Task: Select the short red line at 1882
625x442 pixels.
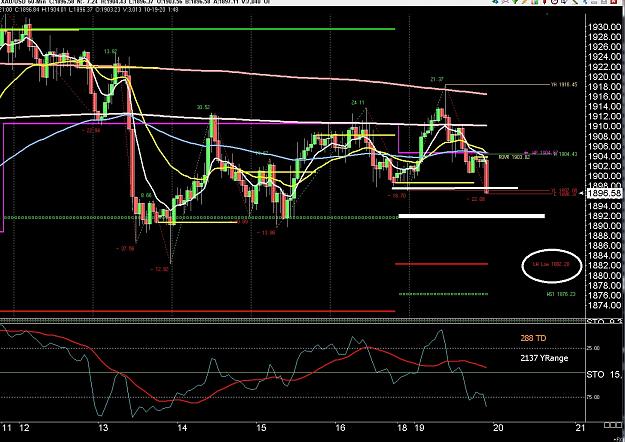Action: (441, 264)
